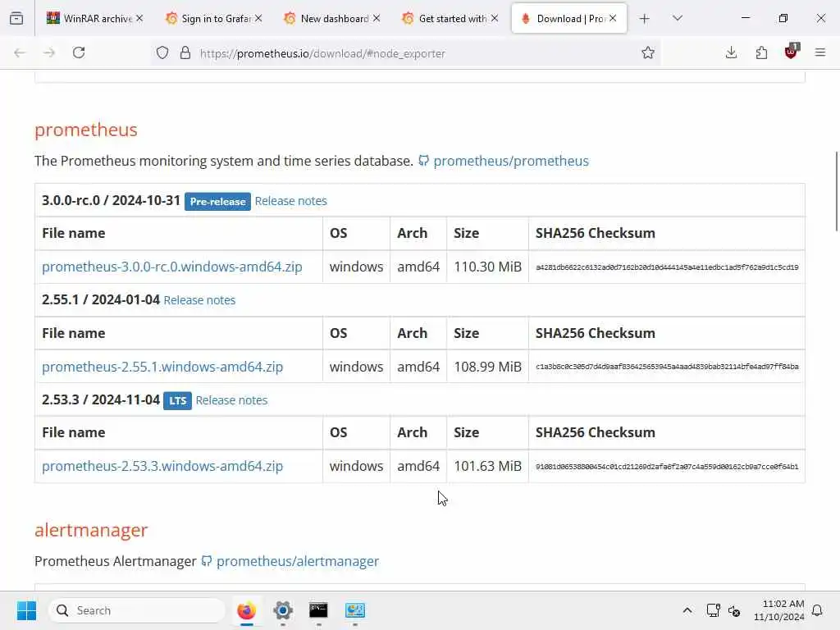
Task: Download prometheus-3.0.0-rc.0.windows-amd64.zip
Action: point(172,267)
